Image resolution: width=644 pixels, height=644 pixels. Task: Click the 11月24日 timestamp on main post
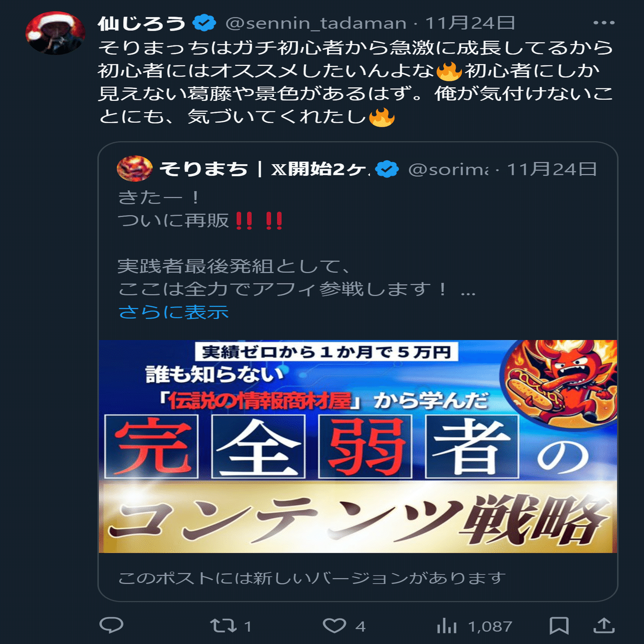(470, 23)
